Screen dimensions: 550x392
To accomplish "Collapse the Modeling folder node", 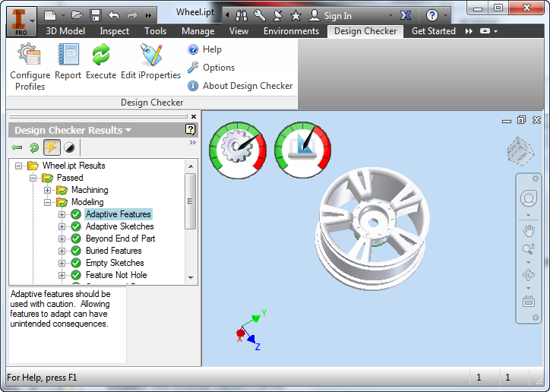I will click(x=47, y=202).
